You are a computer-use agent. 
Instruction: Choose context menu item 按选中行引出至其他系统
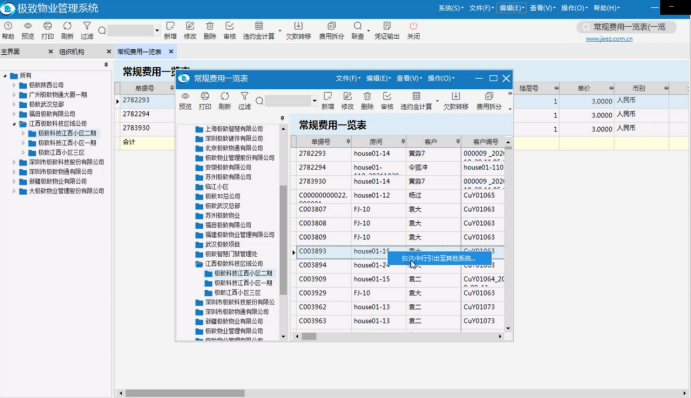439,258
